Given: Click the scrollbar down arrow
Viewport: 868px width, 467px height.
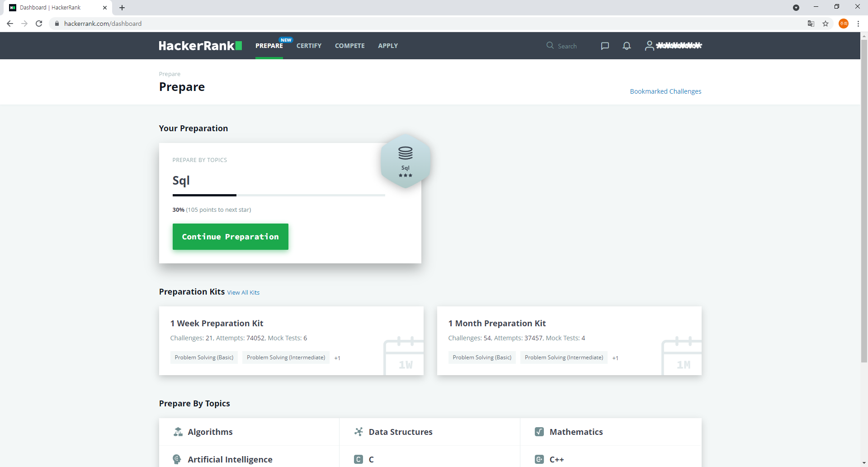Looking at the screenshot, I should coord(864,463).
